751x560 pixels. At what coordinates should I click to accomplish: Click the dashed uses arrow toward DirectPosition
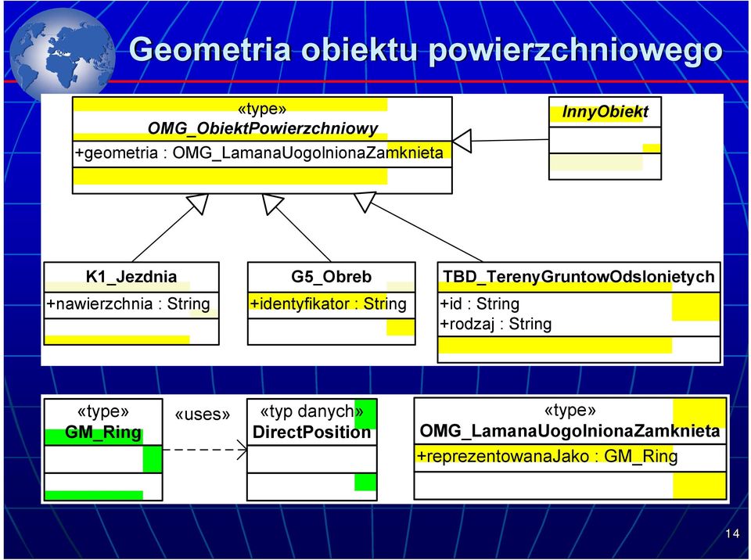point(205,450)
